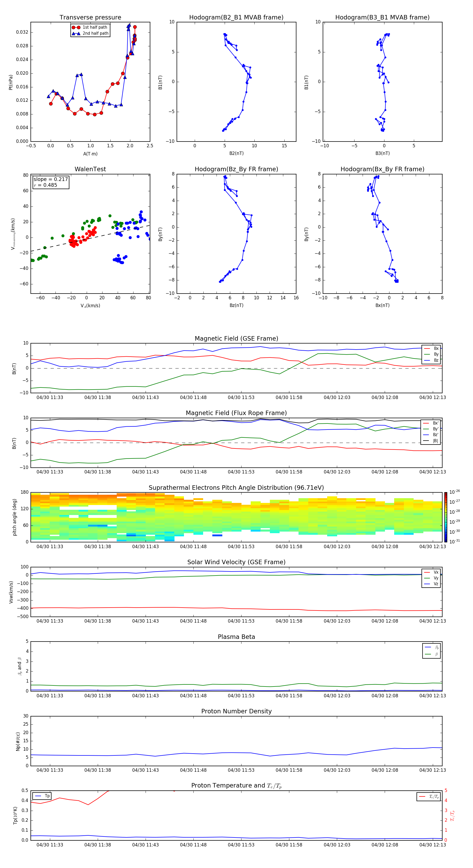The width and height of the screenshot is (473, 868).
Task: Click the 'Vz' legend entry in velocity panel
Action: [x=431, y=584]
